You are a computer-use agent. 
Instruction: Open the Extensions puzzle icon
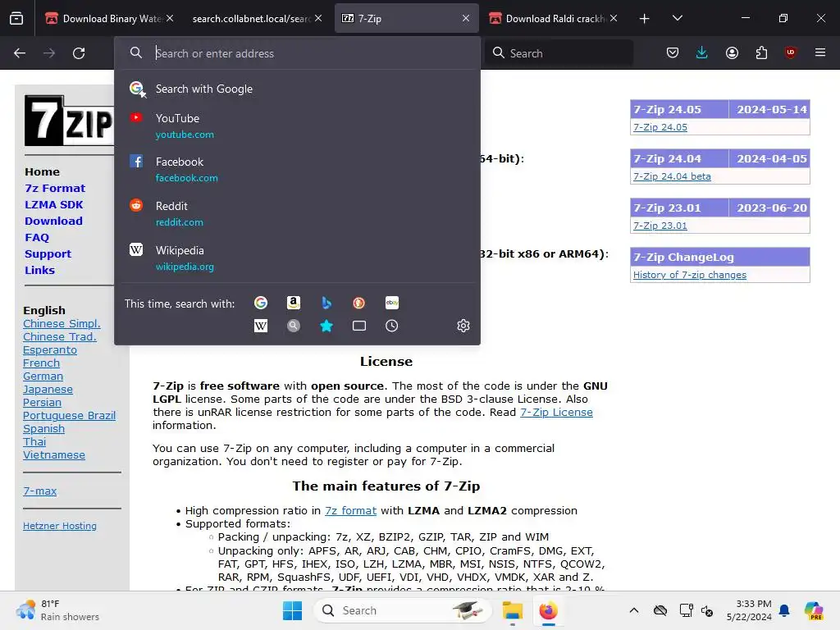coord(761,52)
